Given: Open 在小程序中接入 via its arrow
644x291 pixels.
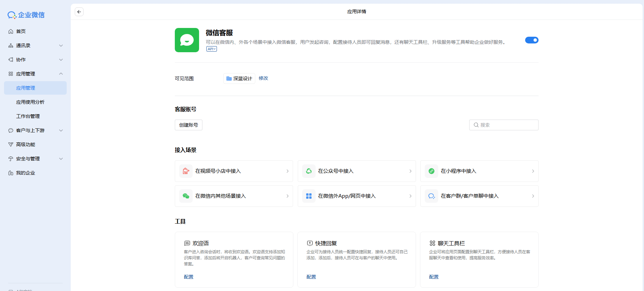Looking at the screenshot, I should coord(533,171).
